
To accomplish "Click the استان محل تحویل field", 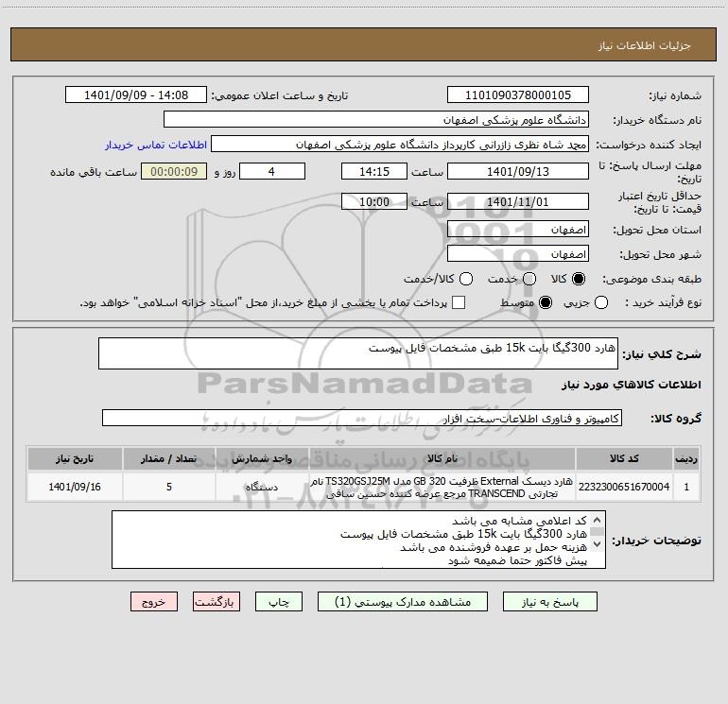I will click(518, 229).
